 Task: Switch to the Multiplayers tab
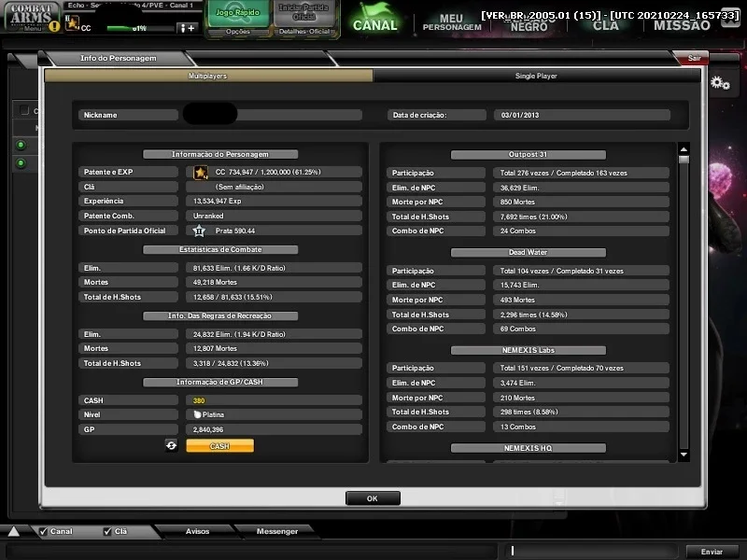pos(208,76)
